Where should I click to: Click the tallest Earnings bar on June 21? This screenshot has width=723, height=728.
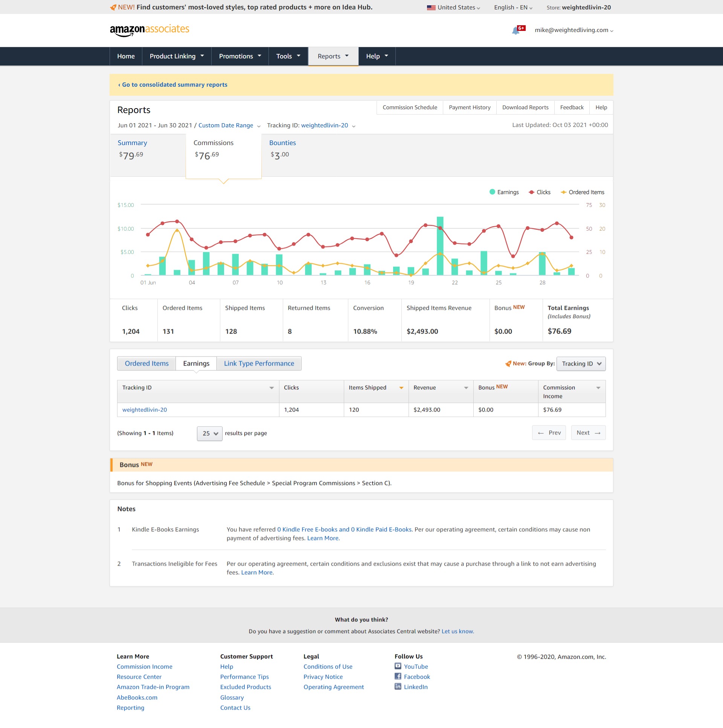coord(440,246)
